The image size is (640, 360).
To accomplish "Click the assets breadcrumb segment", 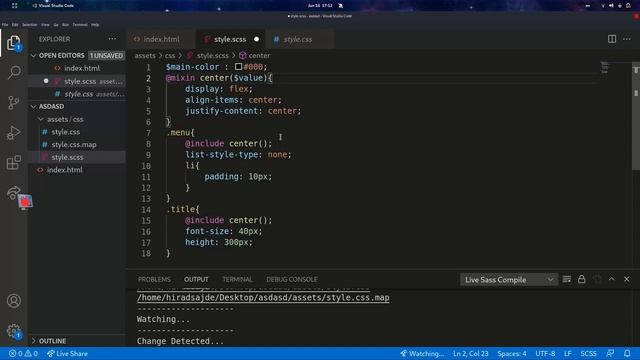I will point(145,56).
